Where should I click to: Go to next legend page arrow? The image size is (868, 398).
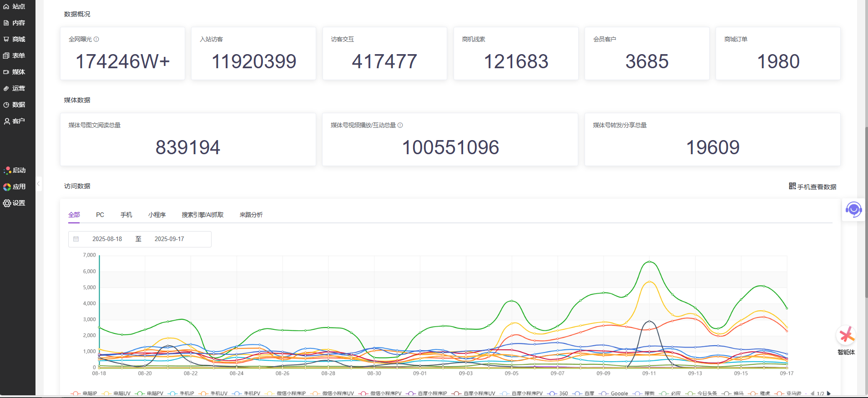tap(829, 393)
